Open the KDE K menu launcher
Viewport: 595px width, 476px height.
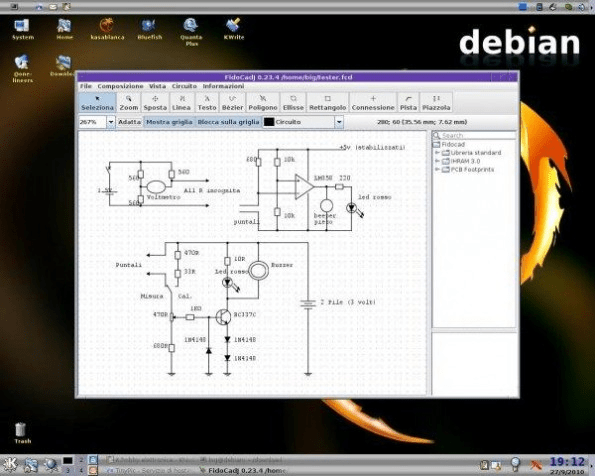10,465
